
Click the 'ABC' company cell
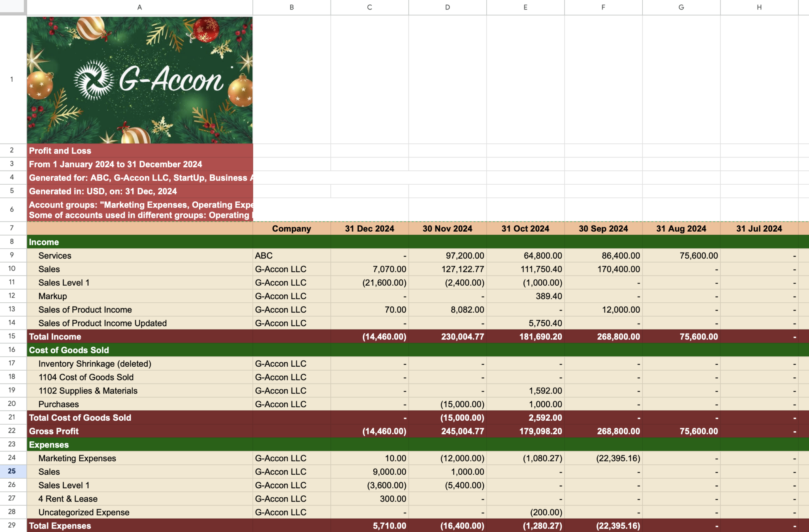tap(292, 255)
